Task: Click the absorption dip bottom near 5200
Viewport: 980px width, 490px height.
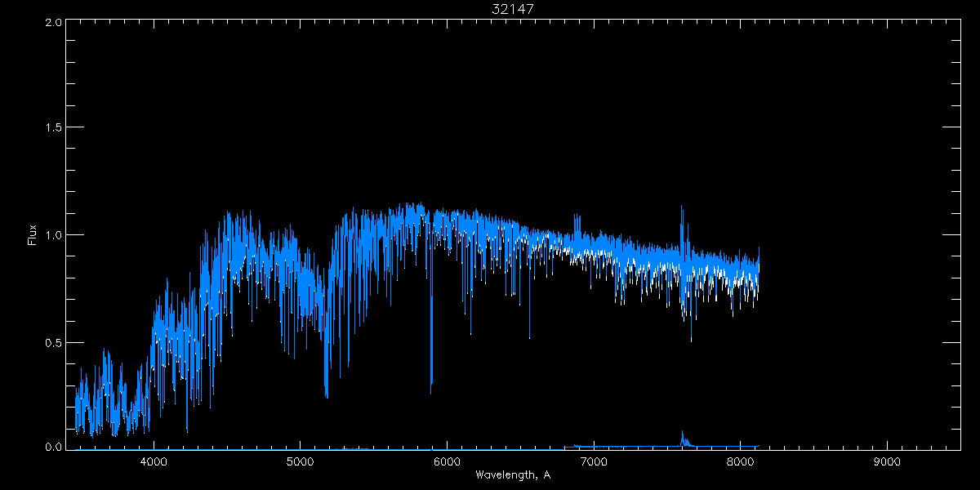Action: pos(327,394)
